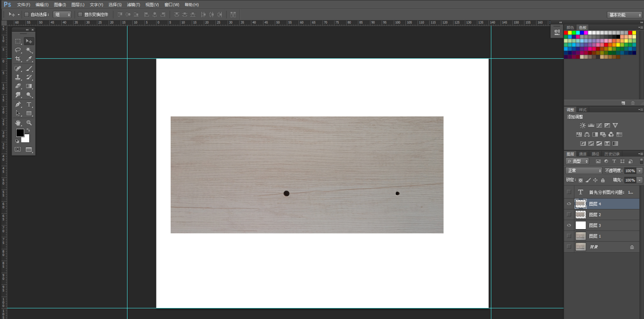Add a Brightness/Contrast adjustment

(x=582, y=125)
